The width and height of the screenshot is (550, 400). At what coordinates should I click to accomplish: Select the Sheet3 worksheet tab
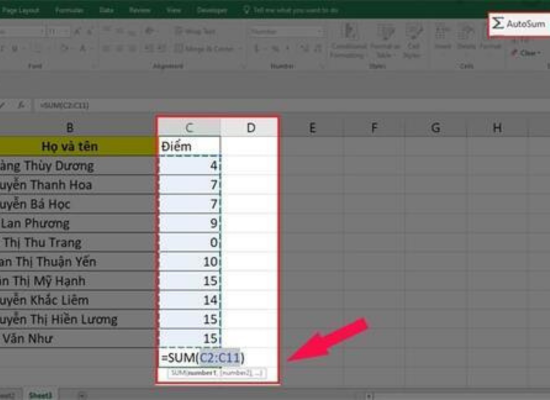40,395
